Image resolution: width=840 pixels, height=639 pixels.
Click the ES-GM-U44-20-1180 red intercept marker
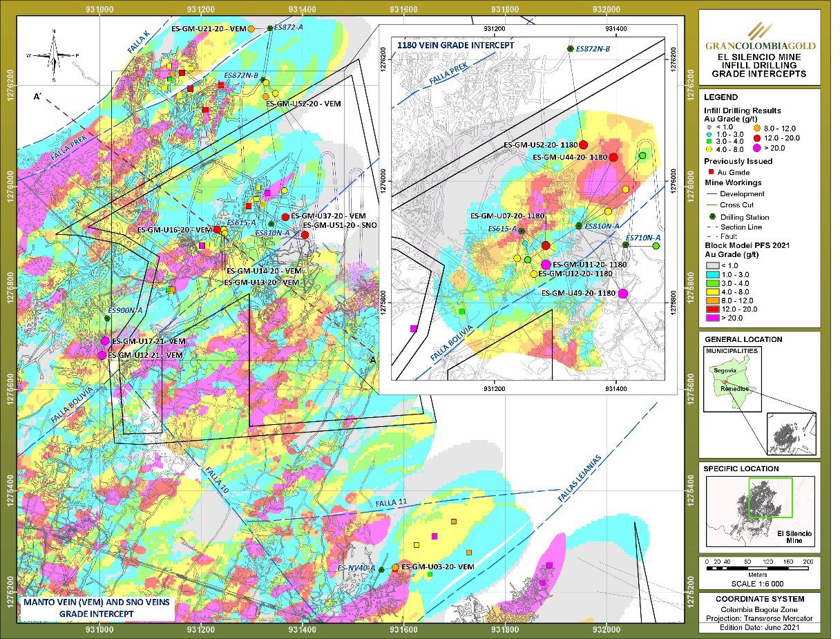tap(613, 158)
